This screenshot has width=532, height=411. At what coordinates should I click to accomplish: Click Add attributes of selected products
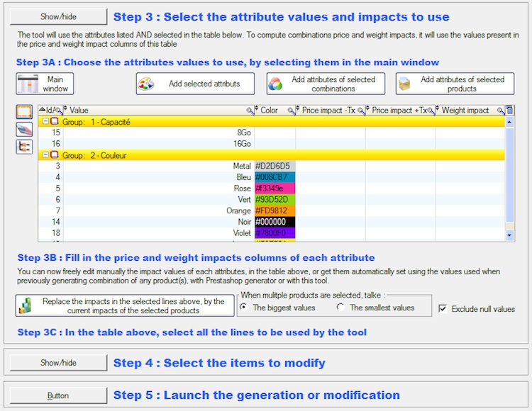point(455,84)
